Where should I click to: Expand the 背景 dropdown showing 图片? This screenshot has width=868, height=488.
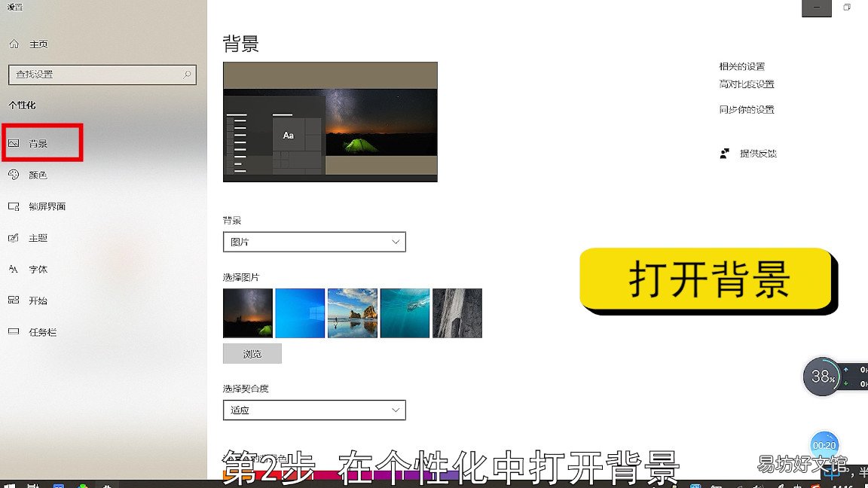tap(314, 242)
